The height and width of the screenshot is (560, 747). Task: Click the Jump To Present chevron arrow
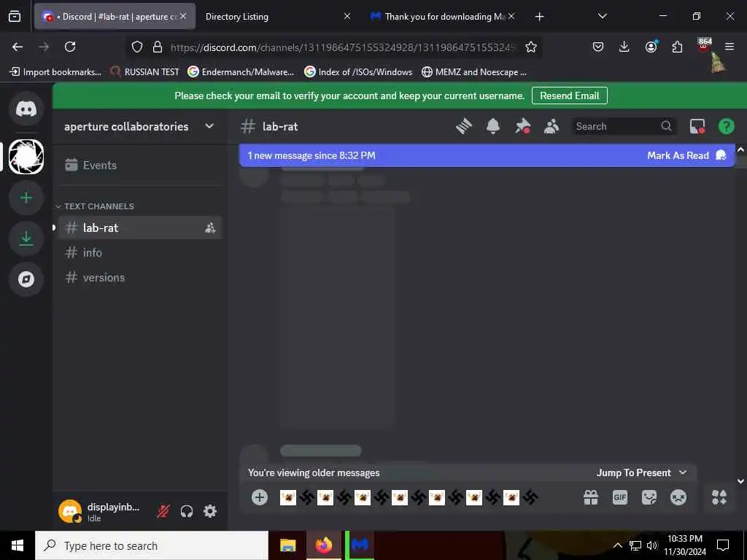[x=683, y=472]
